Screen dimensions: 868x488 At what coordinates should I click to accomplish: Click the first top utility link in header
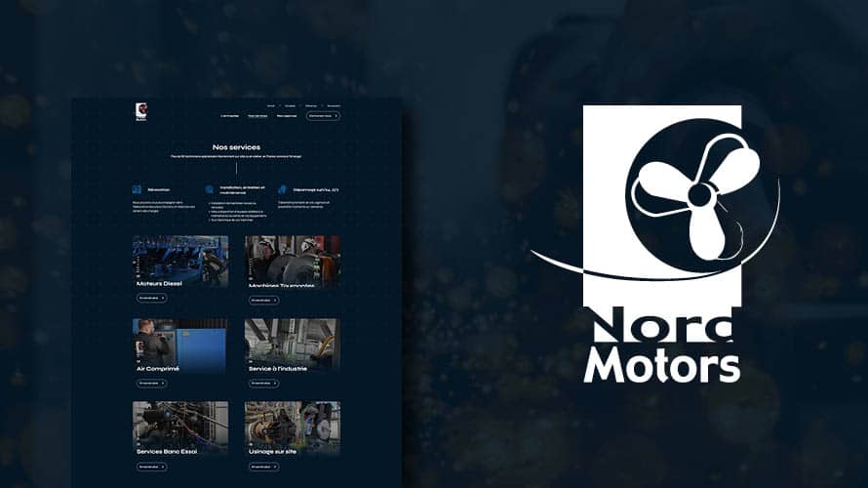click(x=271, y=105)
